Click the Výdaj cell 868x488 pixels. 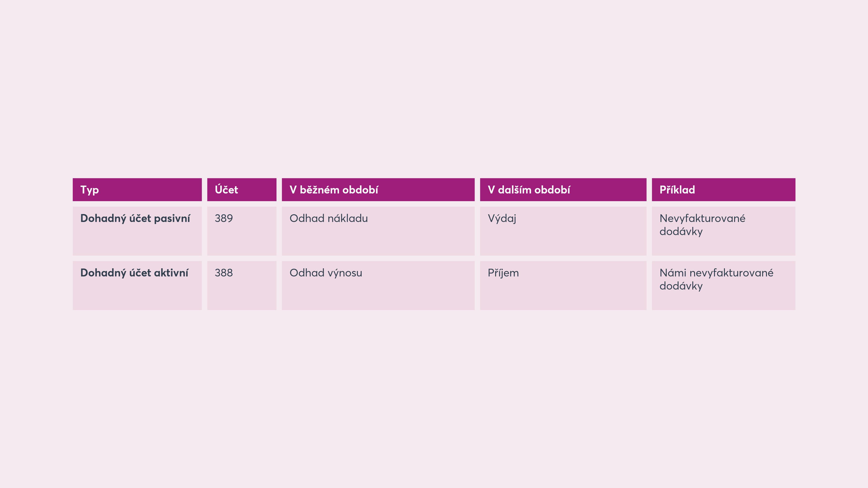pyautogui.click(x=563, y=231)
